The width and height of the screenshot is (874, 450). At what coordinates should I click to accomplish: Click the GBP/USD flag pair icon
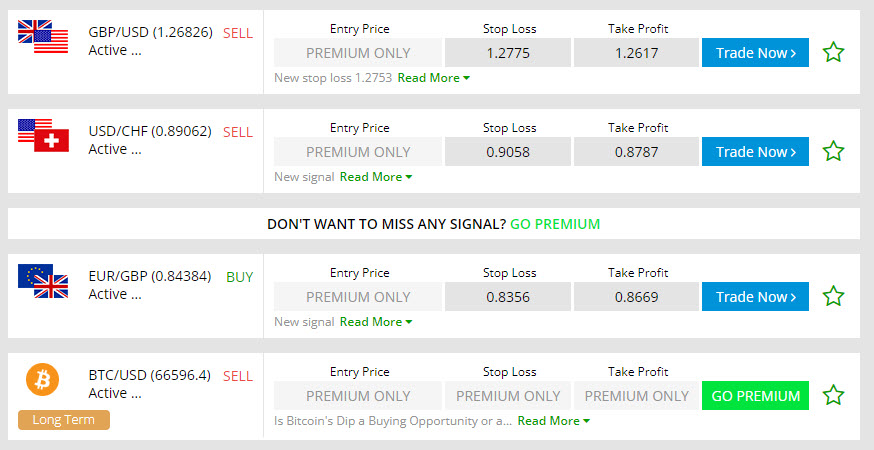click(x=43, y=37)
